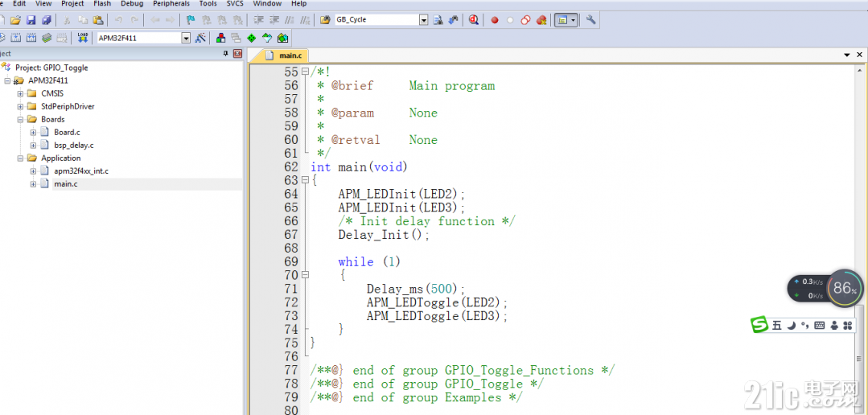Screen dimensions: 868x415
Task: Click the Redo arrow icon
Action: coord(134,20)
